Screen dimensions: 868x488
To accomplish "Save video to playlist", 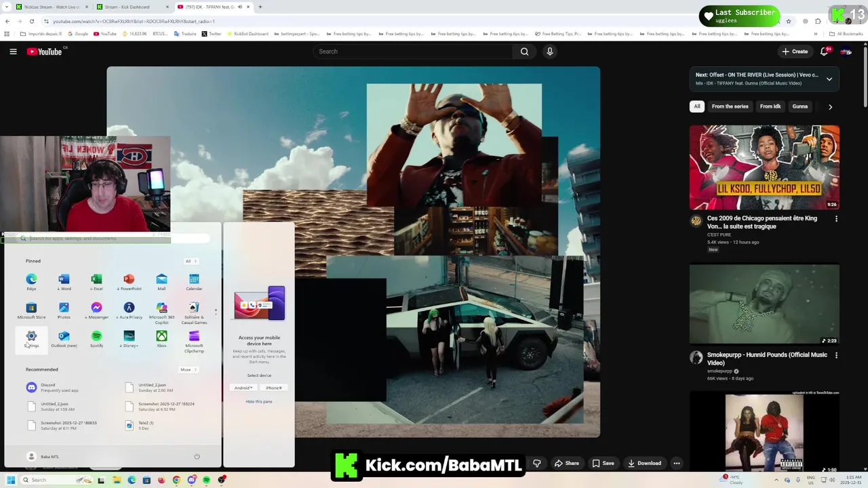I will [x=603, y=464].
